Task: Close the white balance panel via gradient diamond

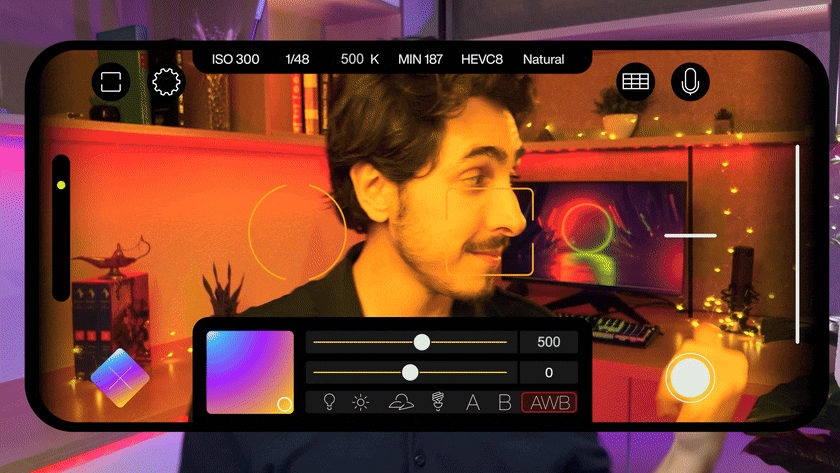Action: click(x=120, y=378)
